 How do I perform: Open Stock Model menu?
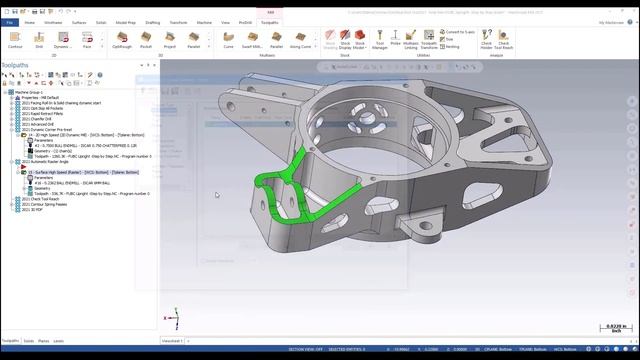tap(359, 40)
